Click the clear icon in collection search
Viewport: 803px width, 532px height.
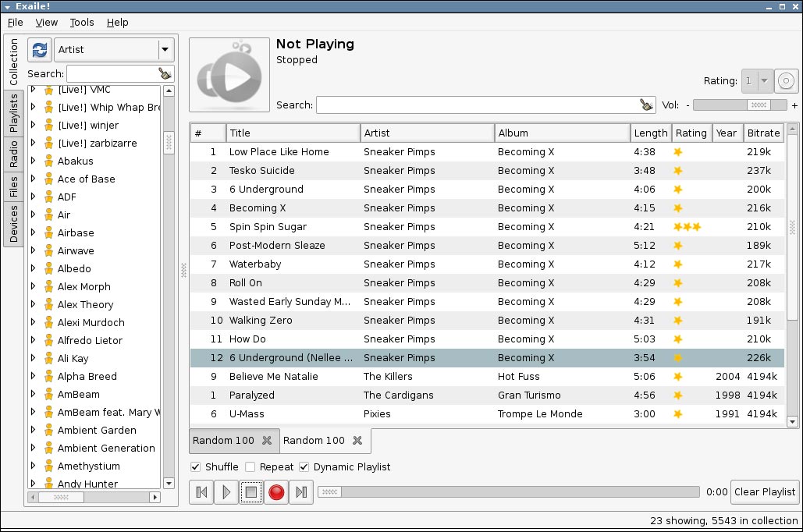click(165, 73)
